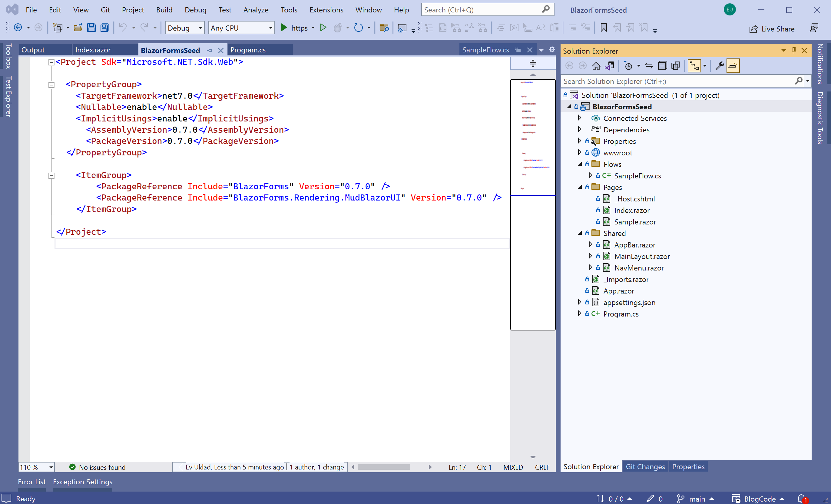Open the Error List panel
831x504 pixels.
click(x=32, y=482)
